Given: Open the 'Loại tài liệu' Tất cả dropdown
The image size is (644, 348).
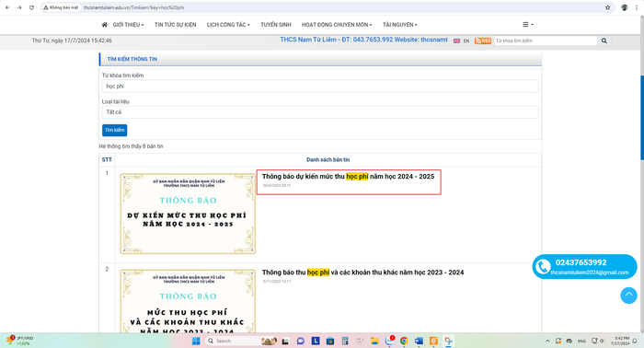Looking at the screenshot, I should pos(320,112).
